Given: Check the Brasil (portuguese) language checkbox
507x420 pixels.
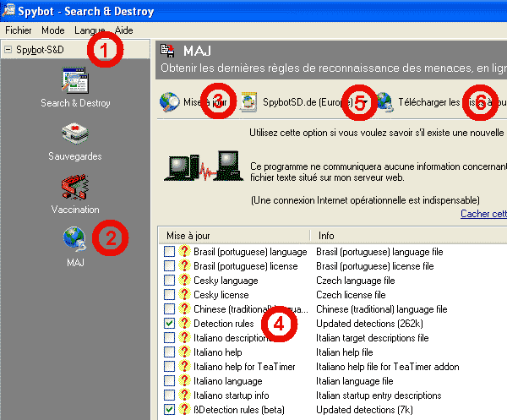Looking at the screenshot, I should pyautogui.click(x=170, y=252).
